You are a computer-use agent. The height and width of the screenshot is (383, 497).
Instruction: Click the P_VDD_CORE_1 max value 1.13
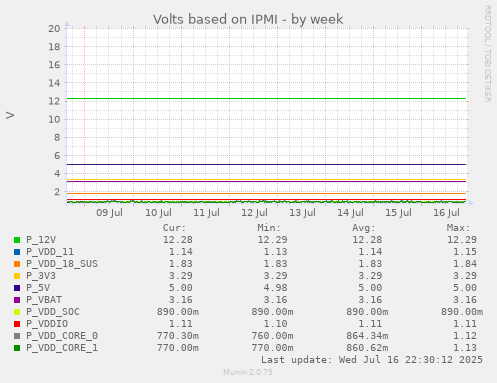(465, 348)
